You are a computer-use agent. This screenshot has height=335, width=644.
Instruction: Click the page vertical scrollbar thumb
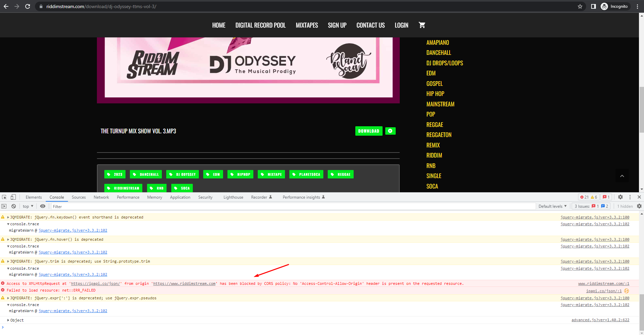coord(641,110)
